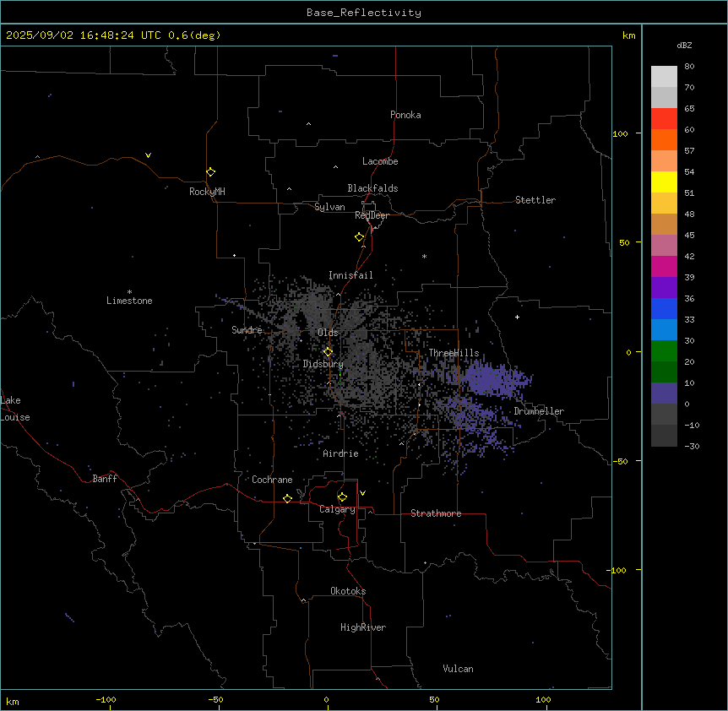Click the -30 value on dBZ legend
Viewport: 728px width, 711px height.
point(692,447)
